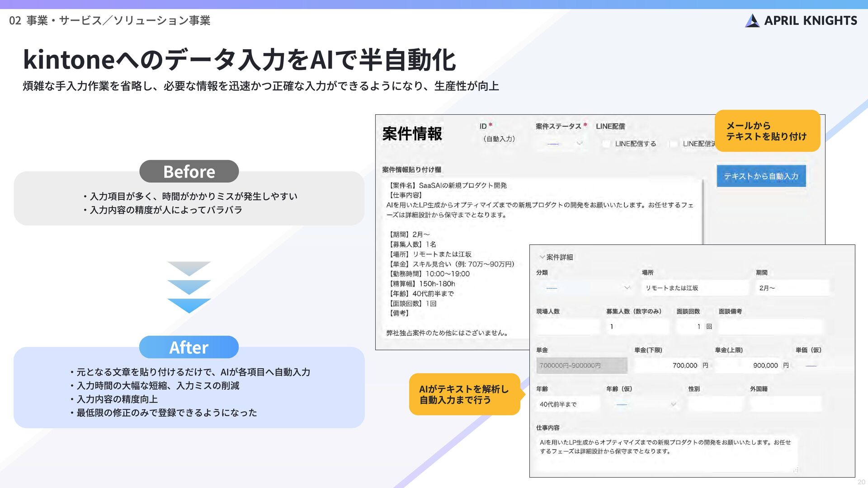Click the 年齢 field showing 40代前半まで
Screen dimensions: 868x488
[568, 404]
